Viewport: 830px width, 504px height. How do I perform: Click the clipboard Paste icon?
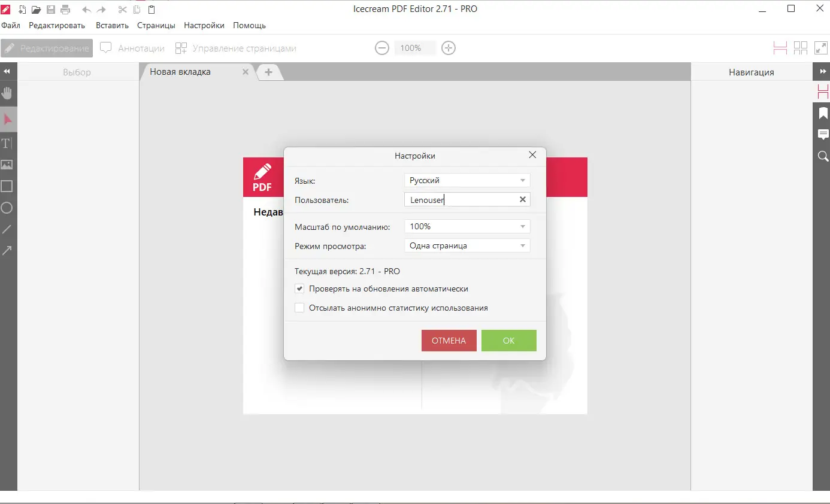tap(151, 9)
